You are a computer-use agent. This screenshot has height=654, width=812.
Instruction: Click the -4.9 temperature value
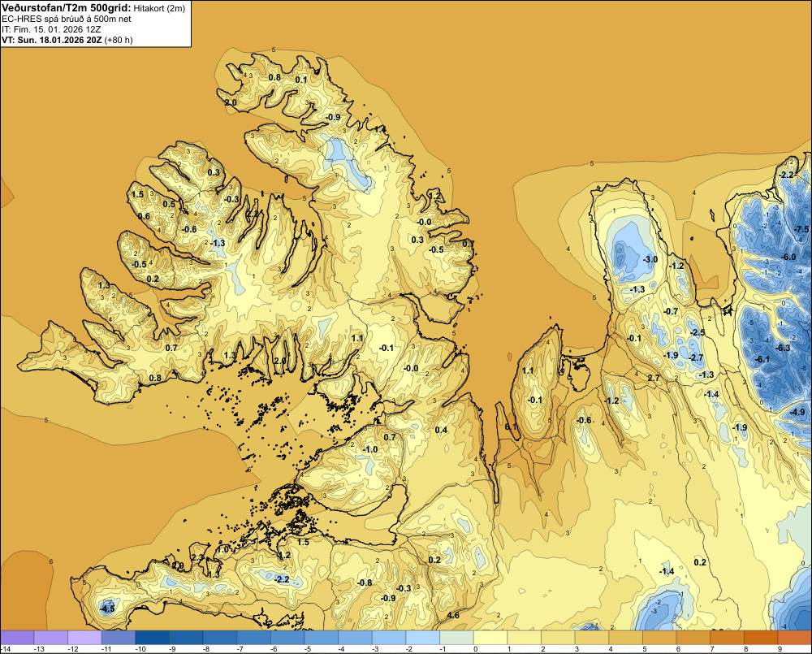pyautogui.click(x=798, y=412)
